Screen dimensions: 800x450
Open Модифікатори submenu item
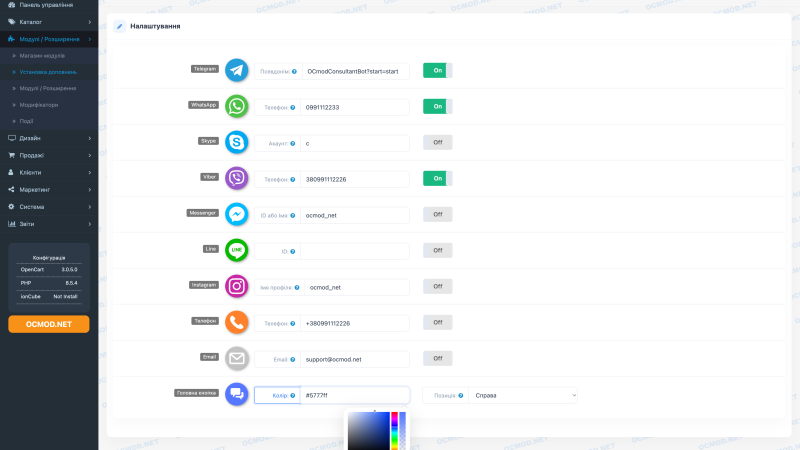[x=49, y=105]
